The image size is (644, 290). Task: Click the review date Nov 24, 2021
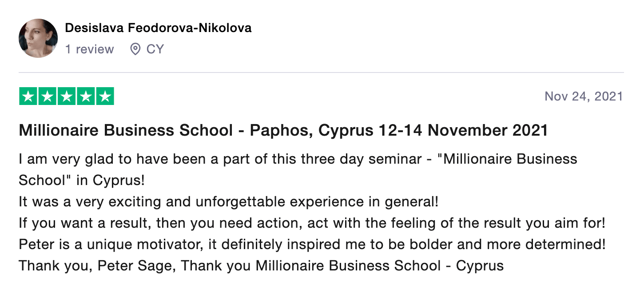pos(584,97)
